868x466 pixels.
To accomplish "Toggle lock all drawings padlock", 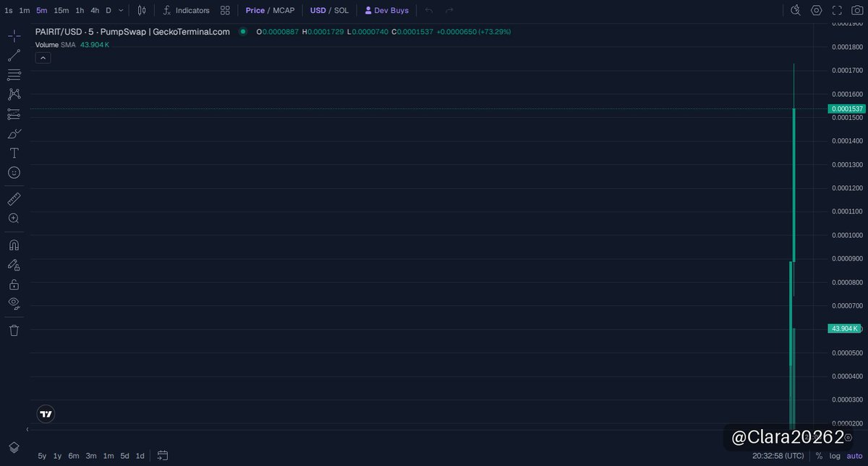I will click(x=14, y=284).
